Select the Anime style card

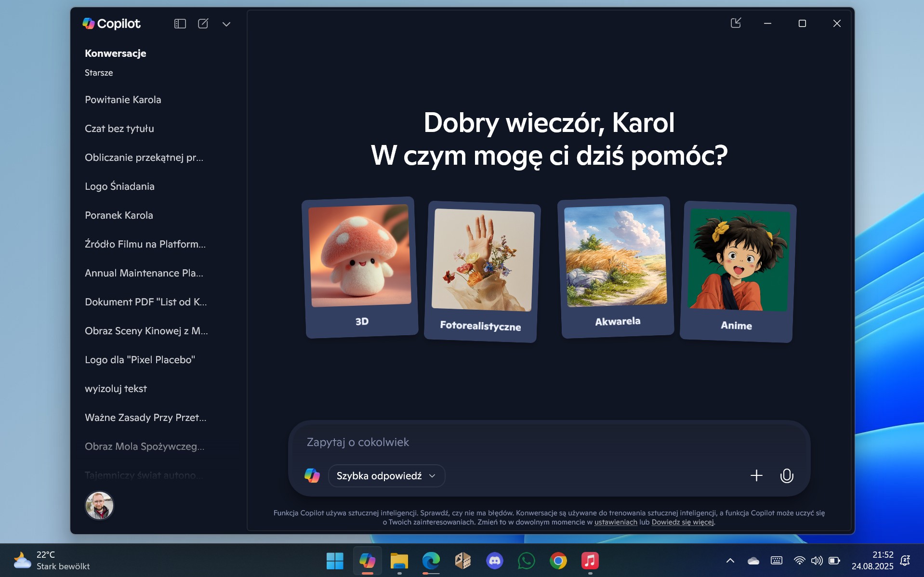point(738,272)
